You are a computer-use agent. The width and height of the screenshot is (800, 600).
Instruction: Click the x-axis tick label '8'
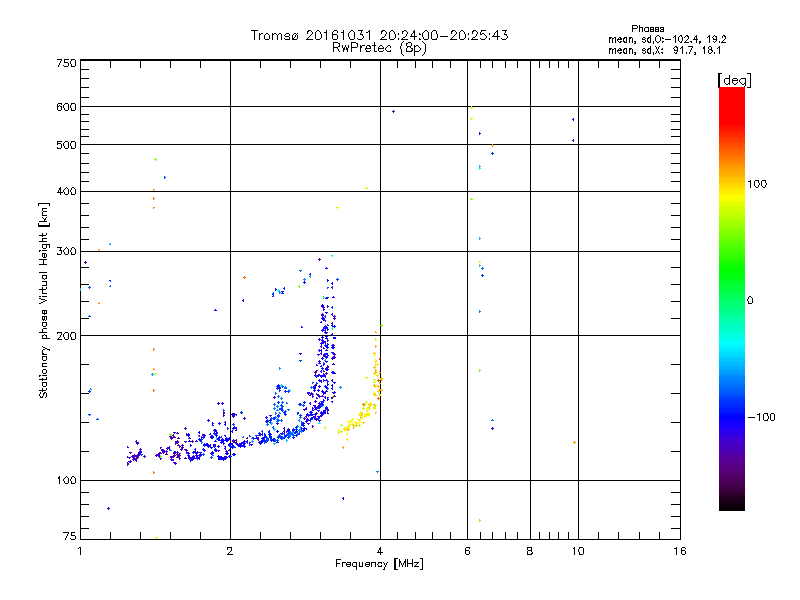pos(530,551)
